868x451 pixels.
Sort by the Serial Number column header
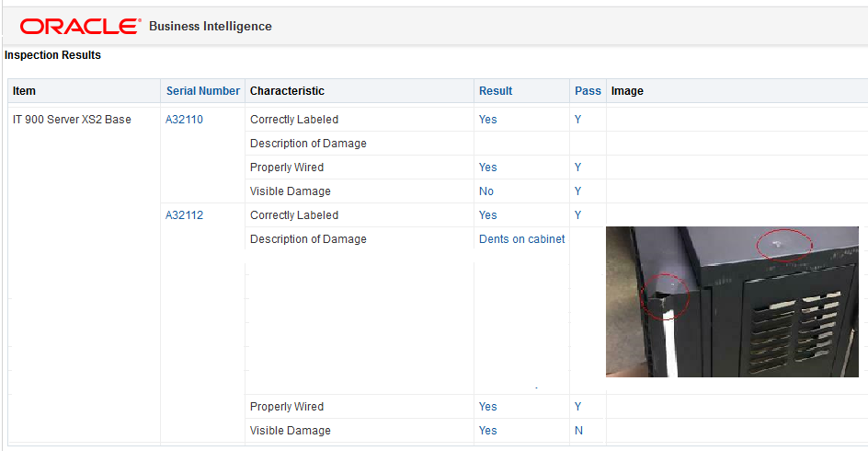click(x=203, y=91)
